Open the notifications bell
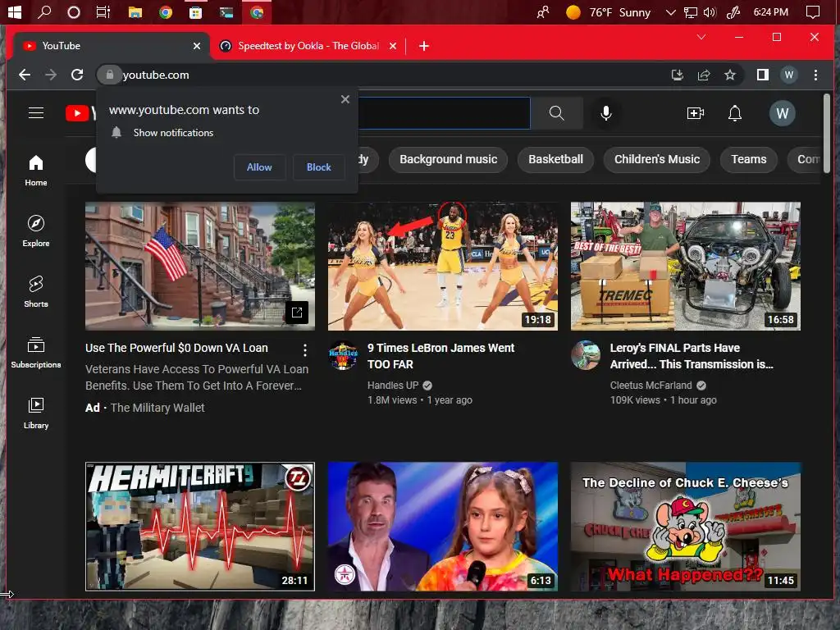 [735, 113]
